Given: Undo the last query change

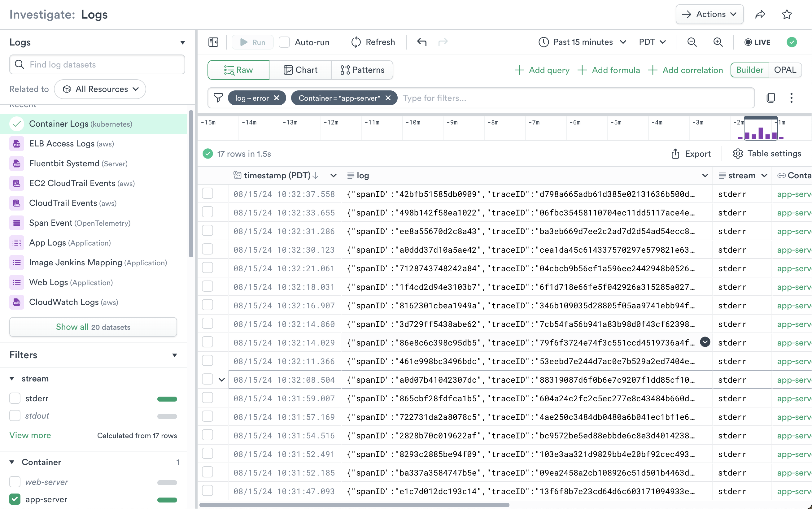Looking at the screenshot, I should pyautogui.click(x=422, y=42).
